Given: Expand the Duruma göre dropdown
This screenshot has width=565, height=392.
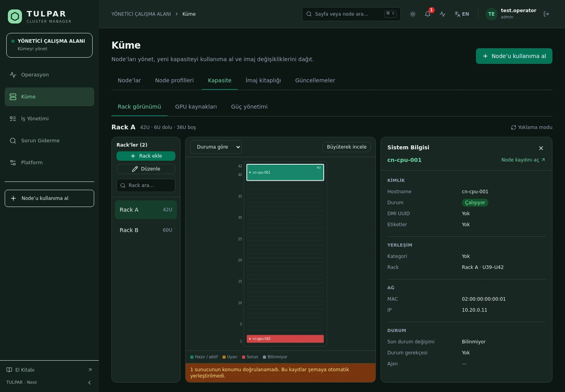Looking at the screenshot, I should pyautogui.click(x=216, y=147).
